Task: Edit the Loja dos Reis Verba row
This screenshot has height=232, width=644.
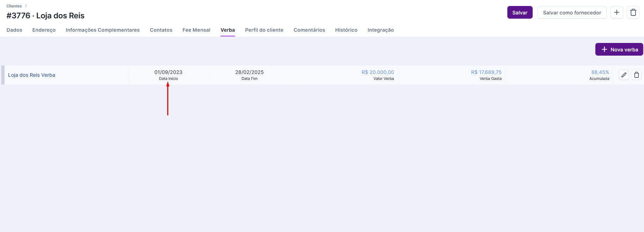Action: pos(624,75)
